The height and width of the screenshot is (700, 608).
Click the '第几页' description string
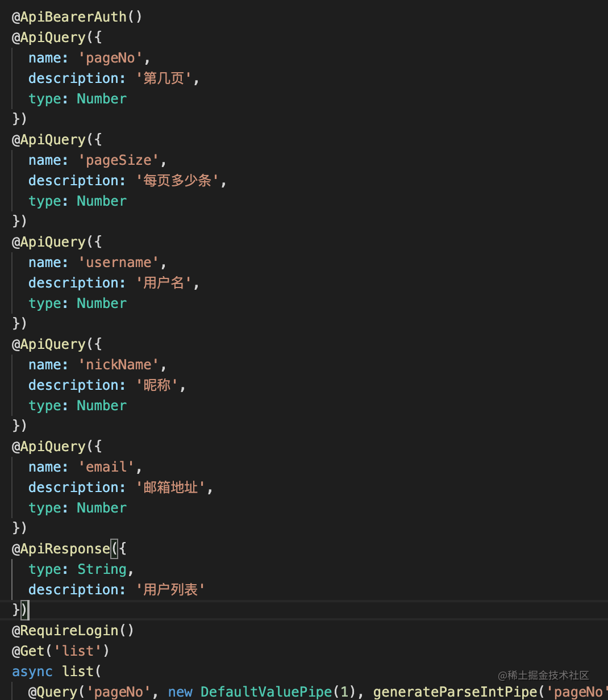point(164,78)
